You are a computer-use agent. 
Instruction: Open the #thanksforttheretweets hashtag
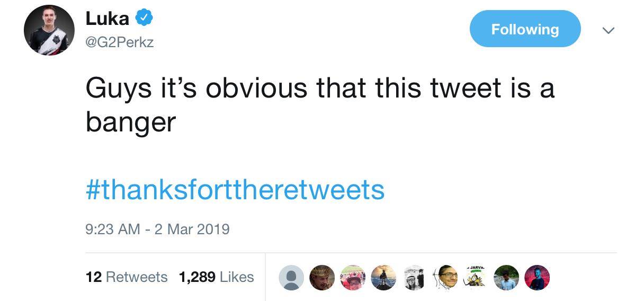tap(235, 190)
